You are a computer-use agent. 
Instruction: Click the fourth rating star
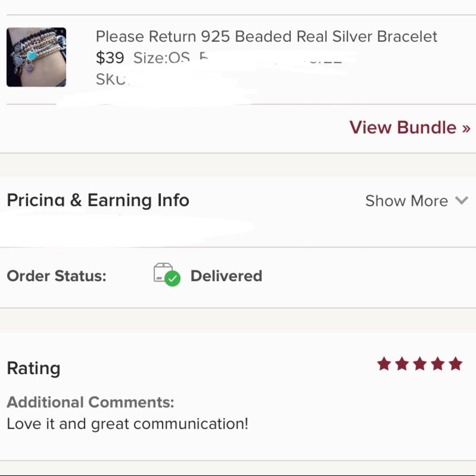[437, 364]
